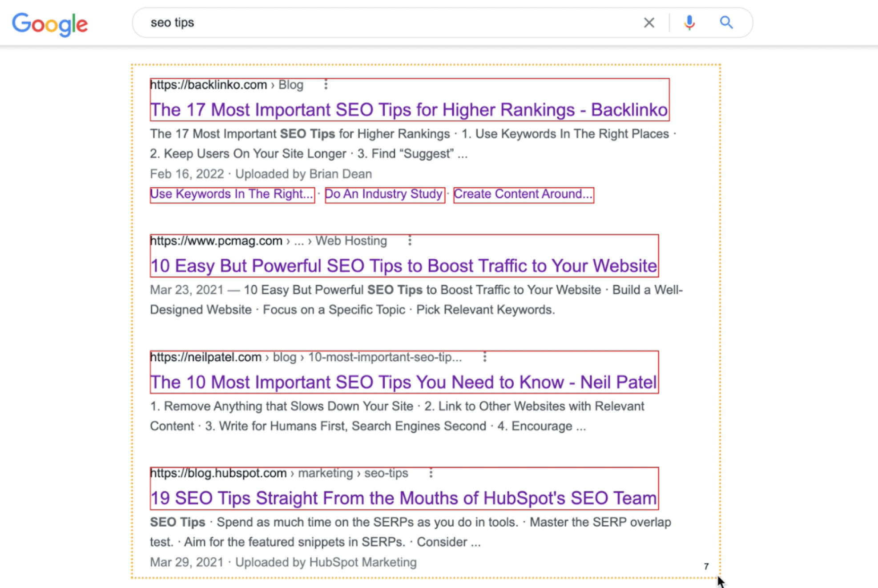Follow the 'Do An Industry Study' sitelink
This screenshot has width=878, height=588.
pos(384,194)
